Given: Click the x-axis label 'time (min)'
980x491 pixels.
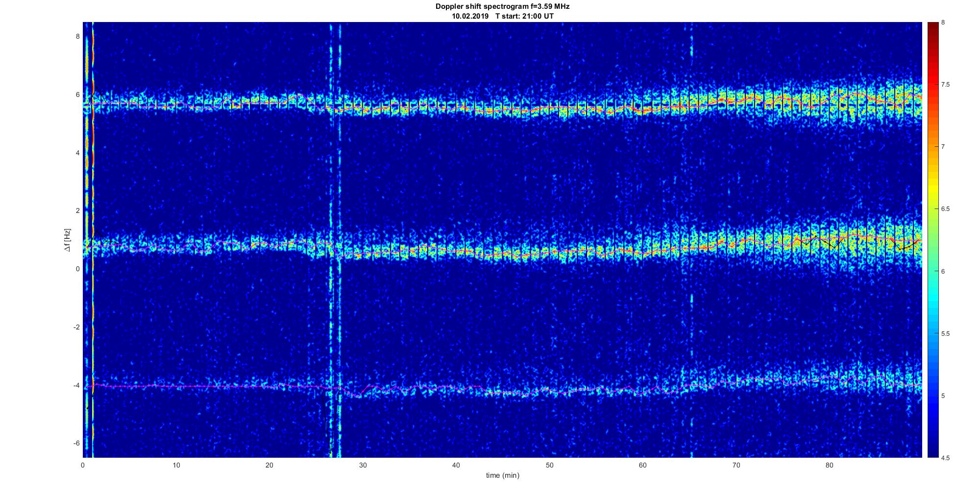Looking at the screenshot, I should pyautogui.click(x=502, y=475).
